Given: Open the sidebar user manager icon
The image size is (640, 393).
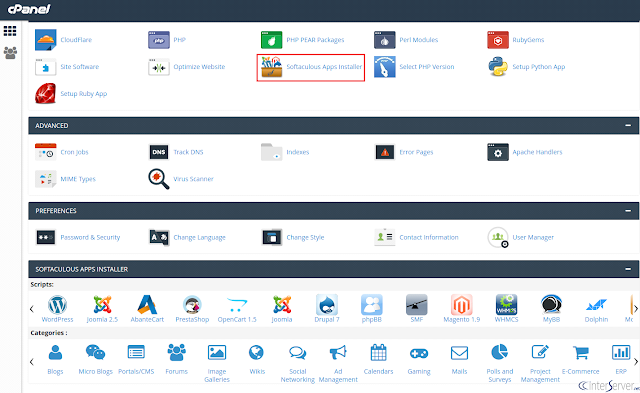Looking at the screenshot, I should tap(10, 53).
